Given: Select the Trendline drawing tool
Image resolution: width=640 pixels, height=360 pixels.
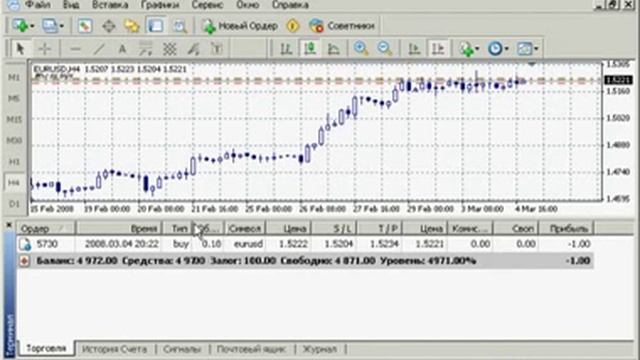Looking at the screenshot, I should pyautogui.click(x=99, y=49).
